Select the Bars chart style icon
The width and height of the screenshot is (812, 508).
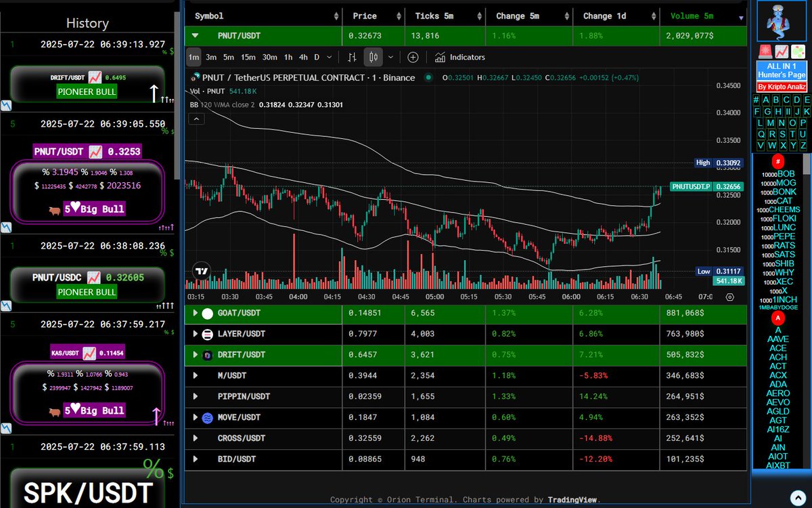[x=352, y=58]
